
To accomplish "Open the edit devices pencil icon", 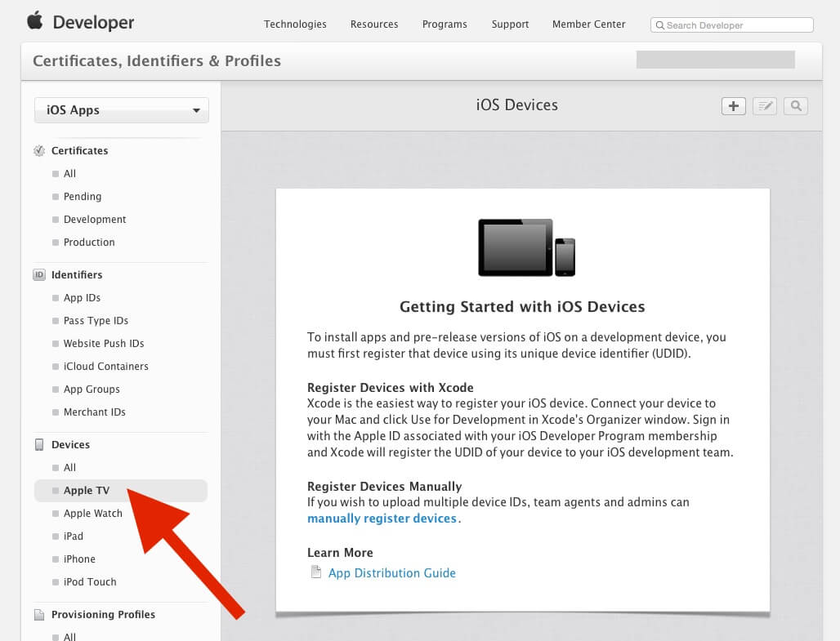I will pyautogui.click(x=765, y=106).
